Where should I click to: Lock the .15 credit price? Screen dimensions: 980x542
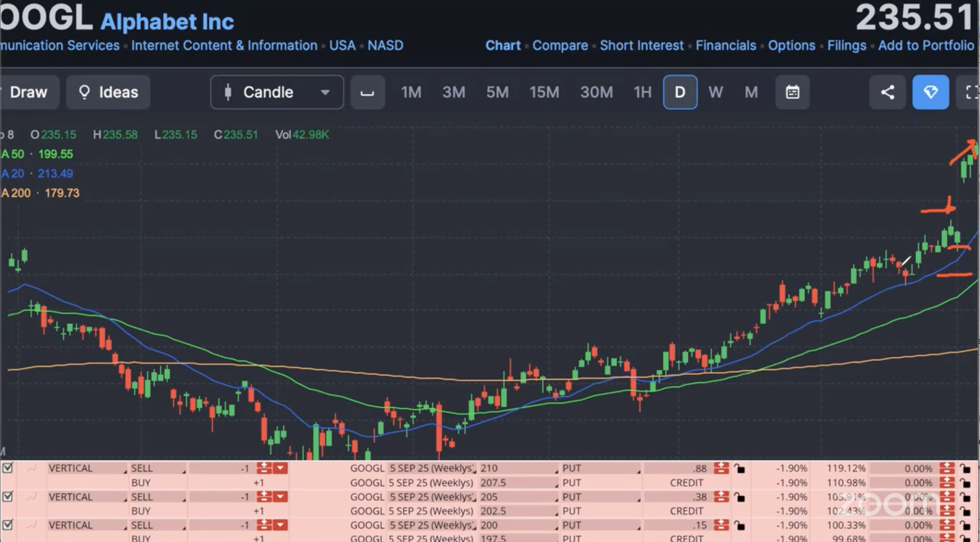pos(739,526)
